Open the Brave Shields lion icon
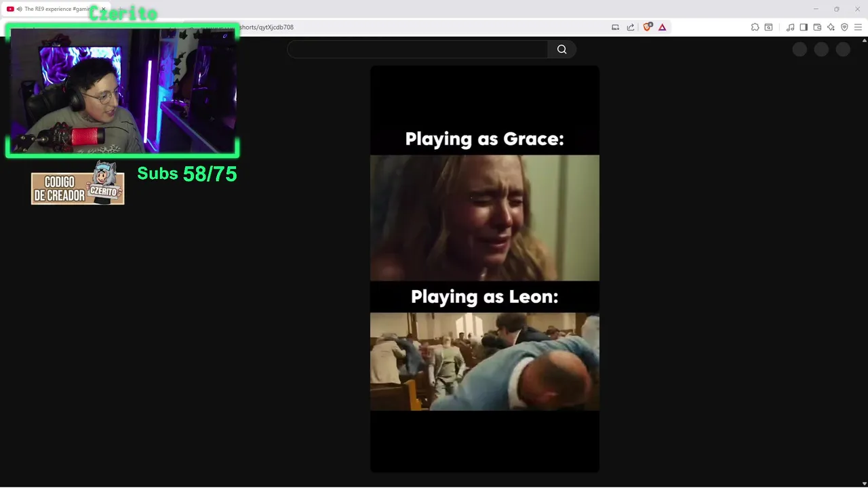The height and width of the screenshot is (488, 868). pos(647,27)
